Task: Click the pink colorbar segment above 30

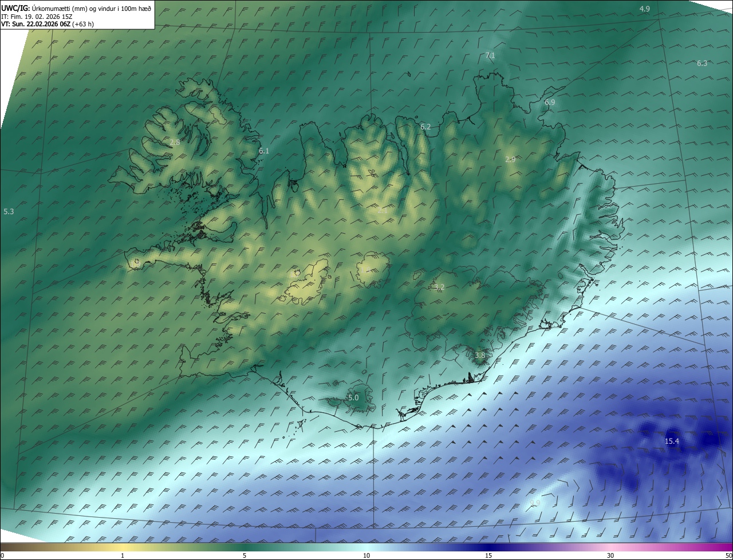Action: (x=610, y=547)
